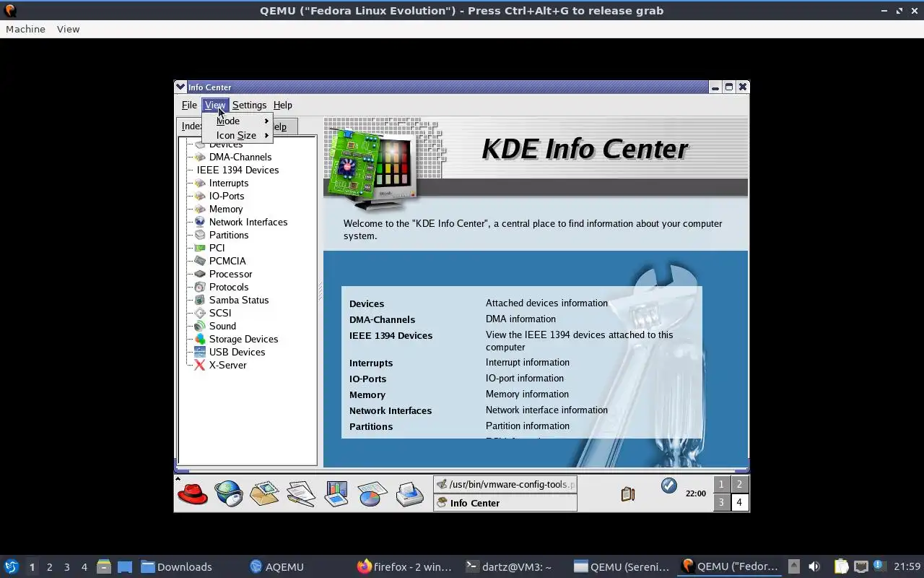924x578 pixels.
Task: Open the Red Hat main menu
Action: (193, 494)
